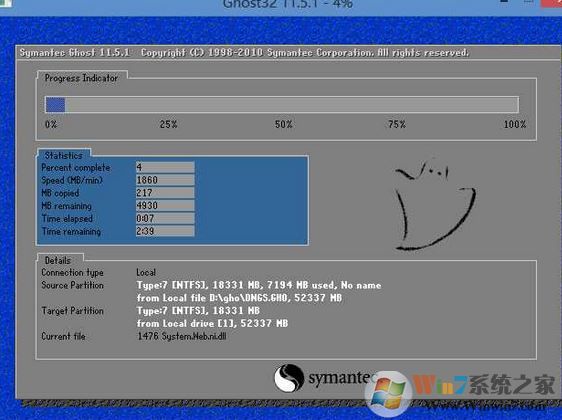Click the Time elapsed label
This screenshot has width=562, height=420.
click(x=67, y=219)
